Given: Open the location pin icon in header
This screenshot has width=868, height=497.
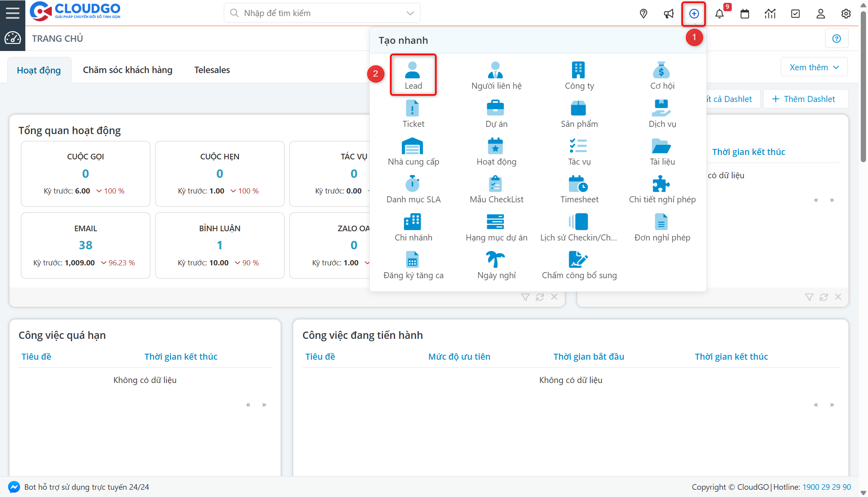Looking at the screenshot, I should 643,14.
